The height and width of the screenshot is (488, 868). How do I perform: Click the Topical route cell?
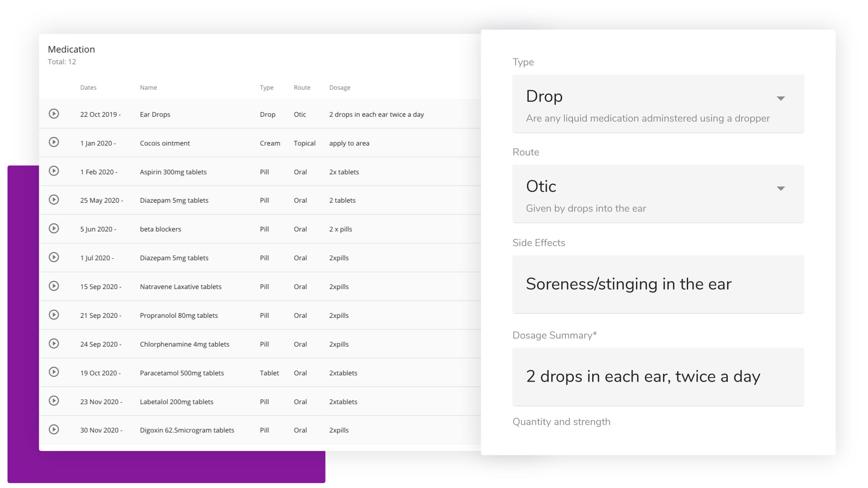pyautogui.click(x=305, y=143)
